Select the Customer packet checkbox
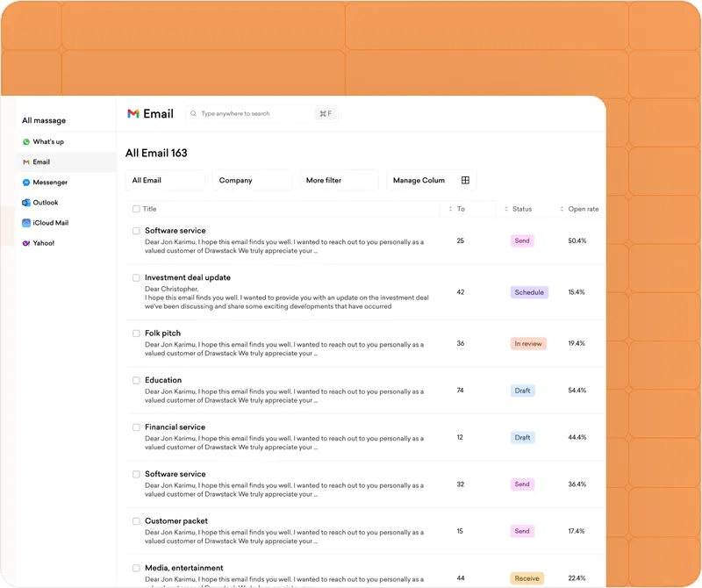Image resolution: width=702 pixels, height=588 pixels. click(136, 520)
